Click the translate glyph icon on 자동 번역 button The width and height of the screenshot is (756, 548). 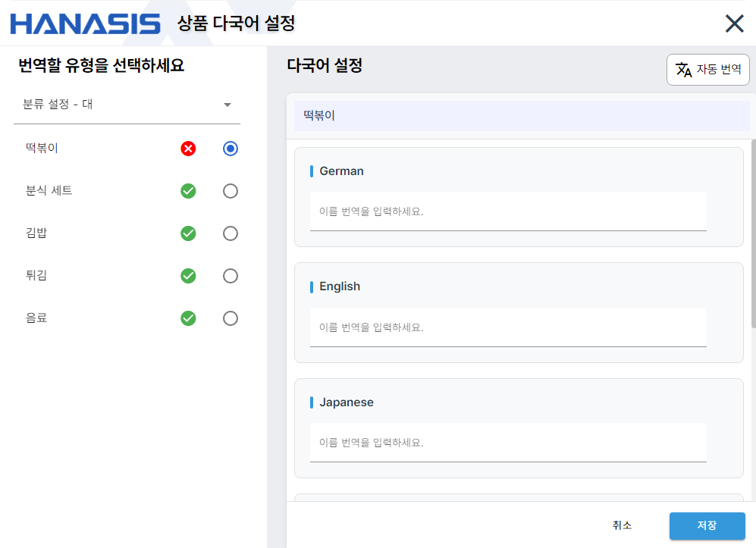point(685,69)
